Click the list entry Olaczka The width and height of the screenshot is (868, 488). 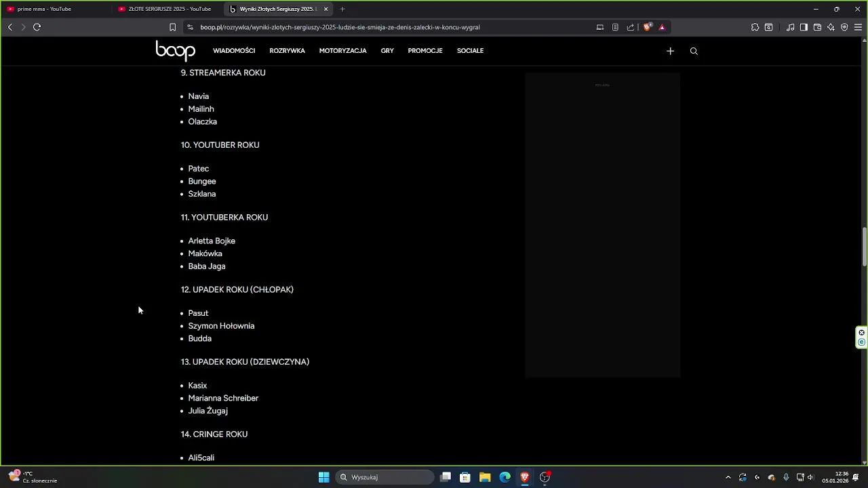(x=203, y=122)
